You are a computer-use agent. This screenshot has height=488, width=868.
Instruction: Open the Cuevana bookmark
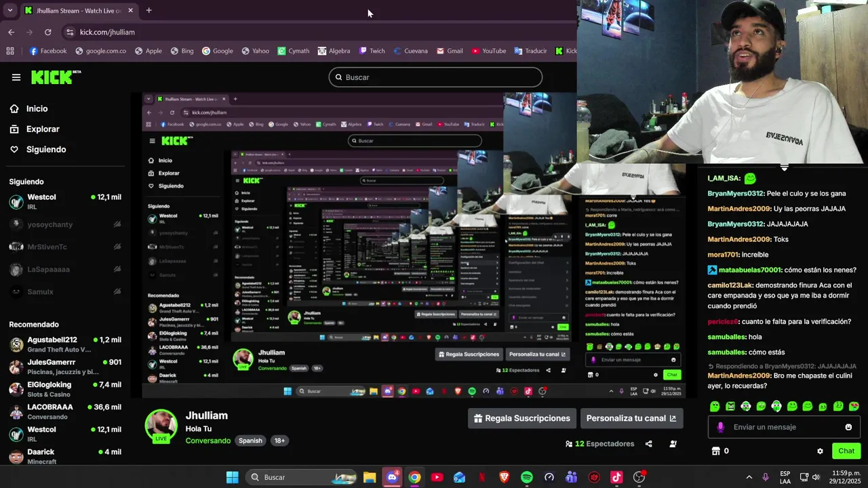410,51
